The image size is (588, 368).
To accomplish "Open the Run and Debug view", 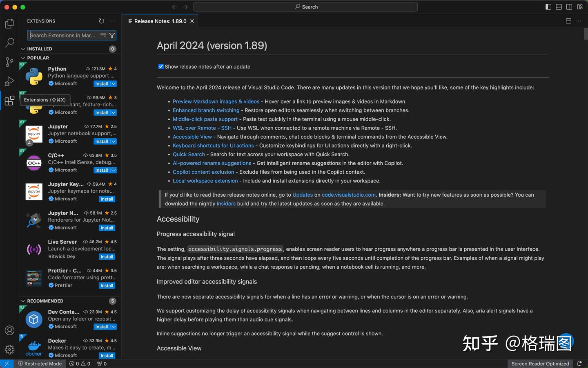I will point(9,81).
